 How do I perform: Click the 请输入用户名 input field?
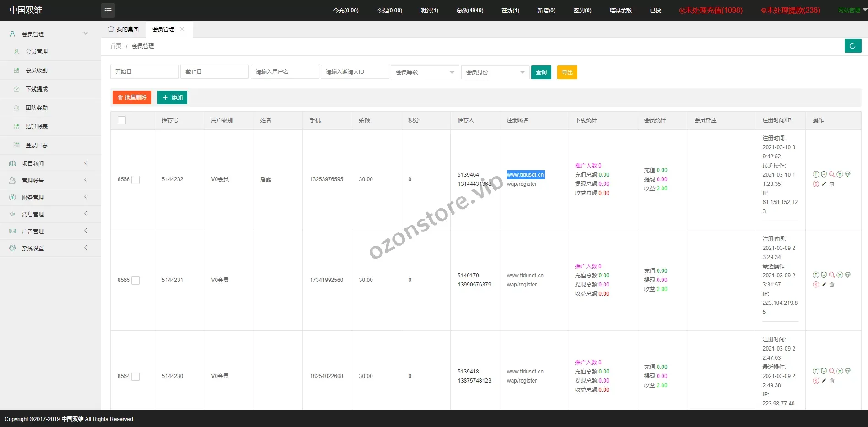[285, 72]
